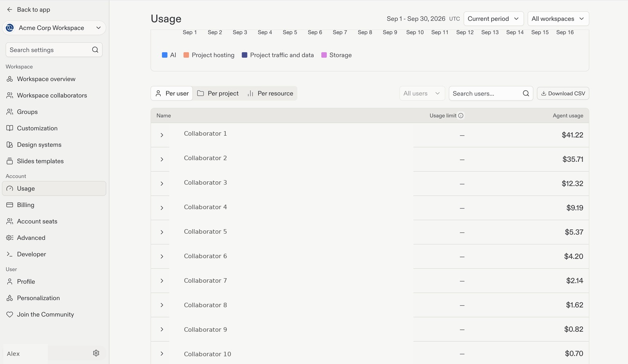
Task: Click the Usage gauge icon
Action: click(10, 188)
